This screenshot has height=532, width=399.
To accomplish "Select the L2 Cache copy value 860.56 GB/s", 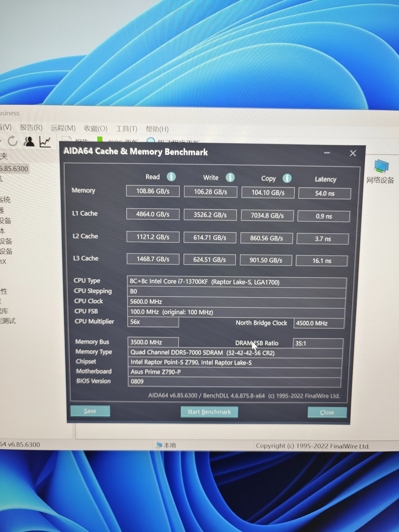I will (x=267, y=238).
